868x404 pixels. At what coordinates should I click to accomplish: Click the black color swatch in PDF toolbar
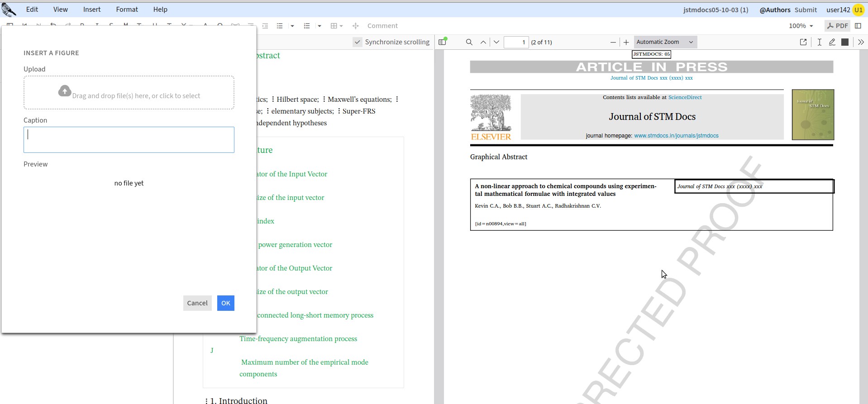pos(844,42)
